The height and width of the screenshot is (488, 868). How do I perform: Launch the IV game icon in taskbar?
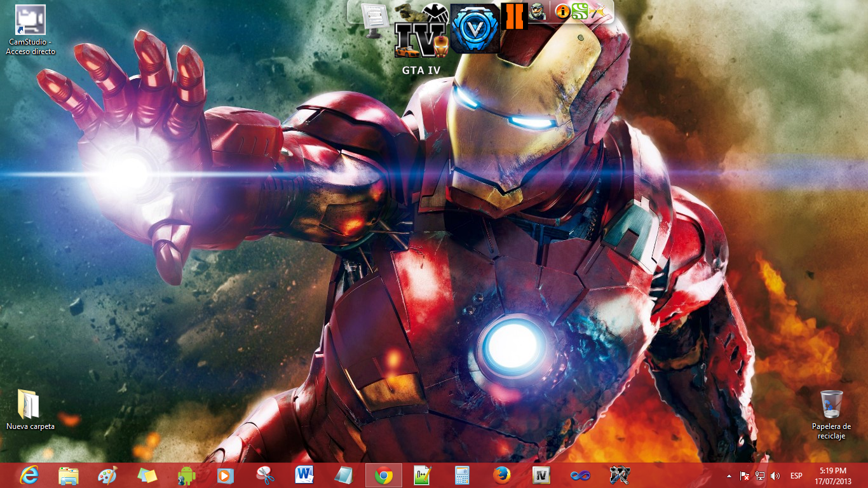(541, 475)
